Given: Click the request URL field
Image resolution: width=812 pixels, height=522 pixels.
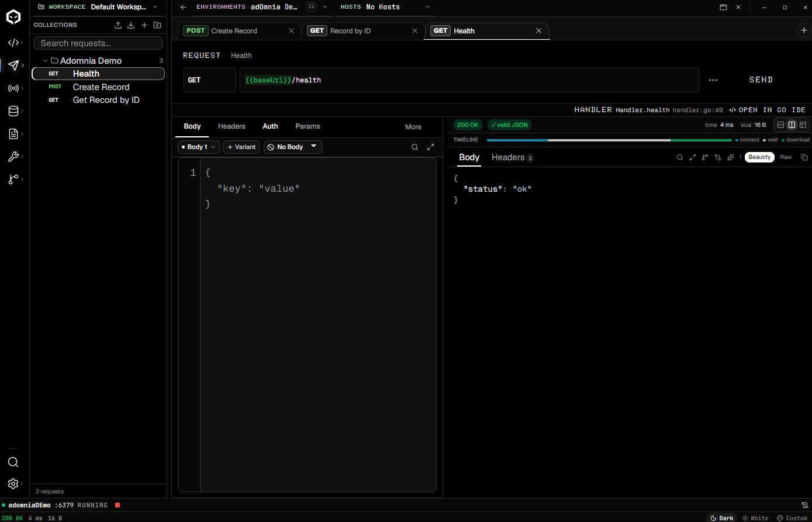Looking at the screenshot, I should (469, 80).
